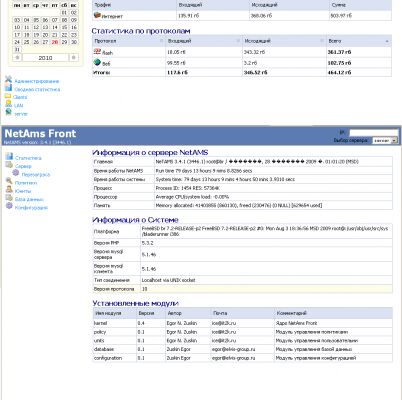Click the IP input field in header
This screenshot has width=402, height=400.
pos(373,133)
